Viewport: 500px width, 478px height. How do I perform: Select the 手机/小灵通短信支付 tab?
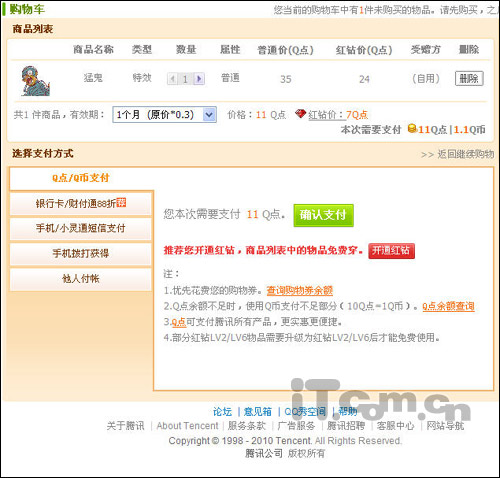(x=81, y=228)
